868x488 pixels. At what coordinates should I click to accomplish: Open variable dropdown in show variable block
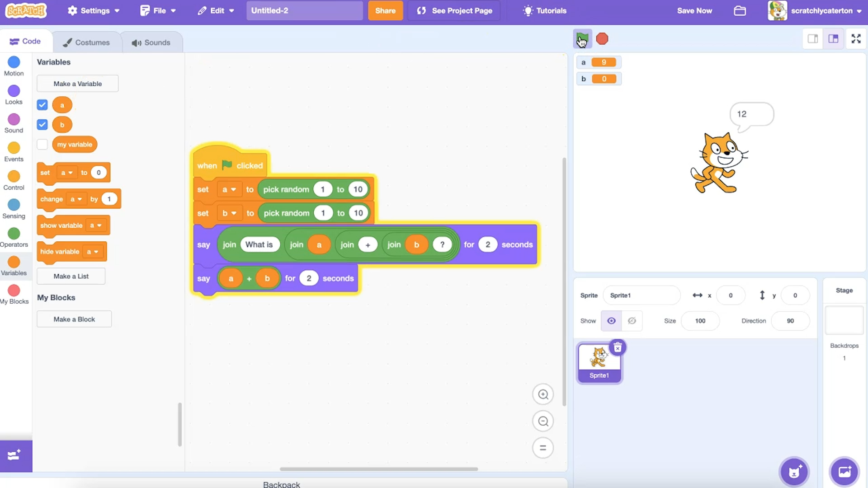click(95, 225)
